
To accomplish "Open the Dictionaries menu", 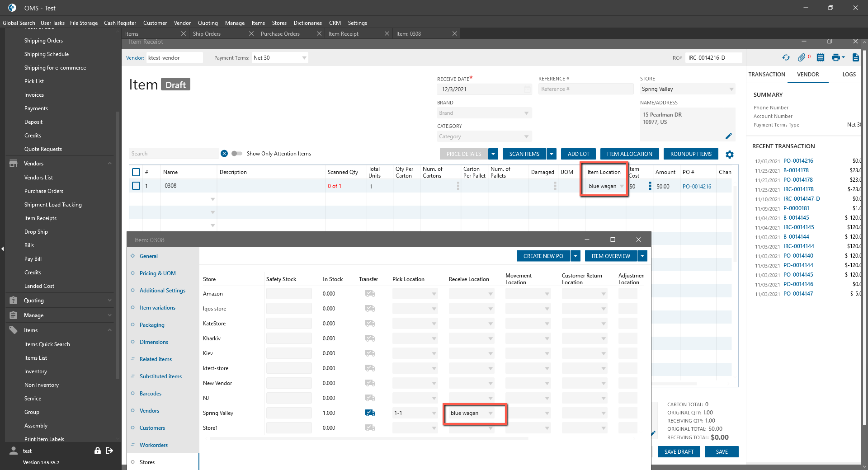I will (x=307, y=23).
